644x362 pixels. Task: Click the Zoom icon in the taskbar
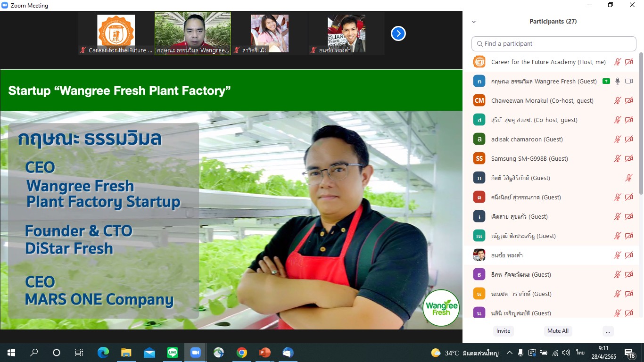tap(195, 353)
